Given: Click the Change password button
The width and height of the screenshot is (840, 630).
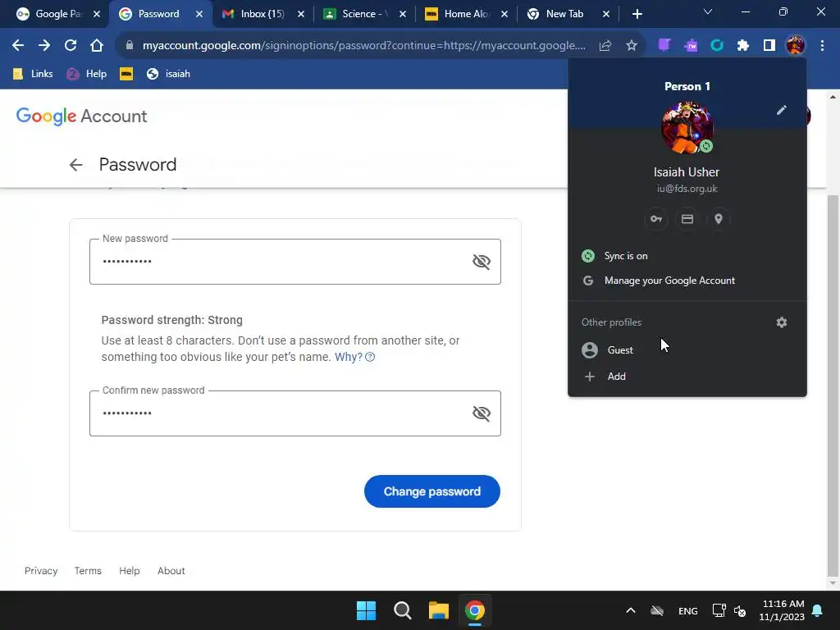Looking at the screenshot, I should click(432, 491).
